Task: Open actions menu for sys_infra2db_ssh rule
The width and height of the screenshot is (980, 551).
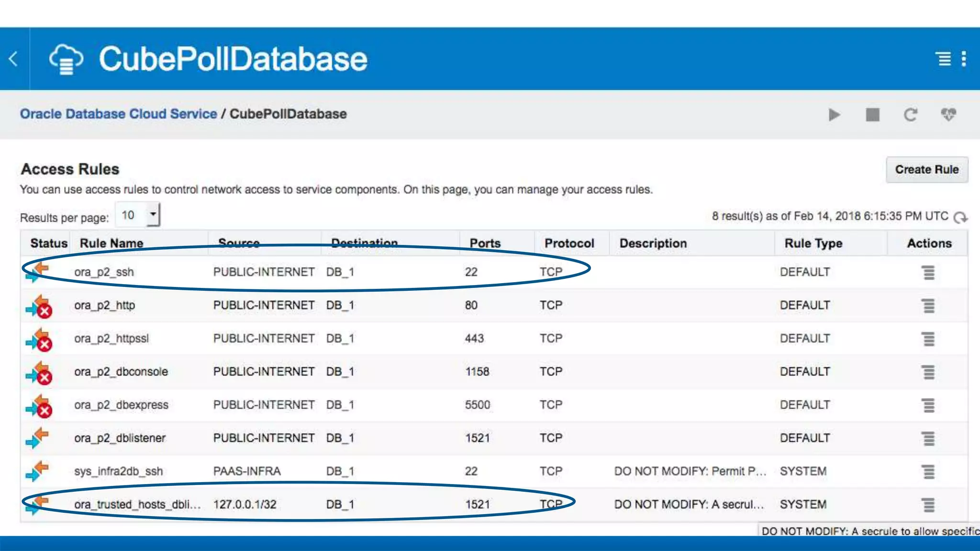Action: click(x=928, y=472)
